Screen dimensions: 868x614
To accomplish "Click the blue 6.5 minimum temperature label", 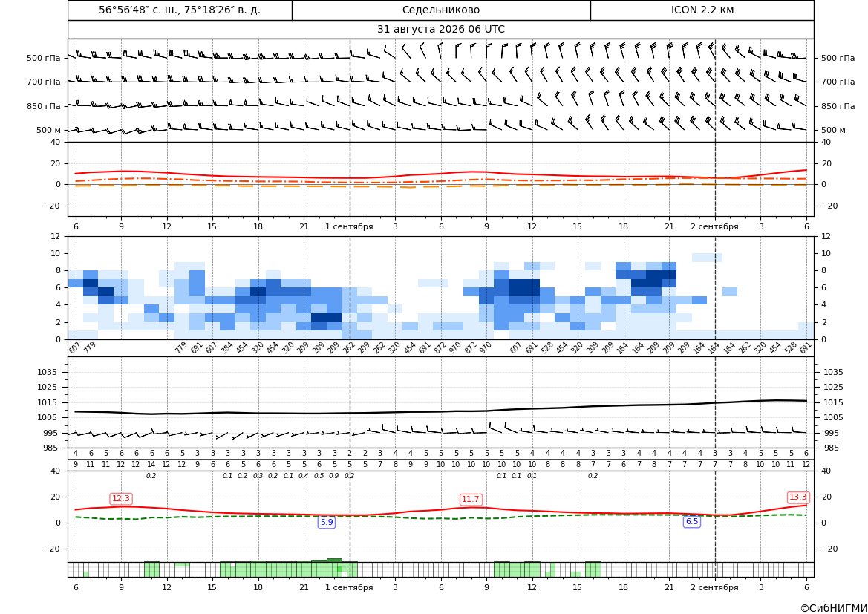I will click(692, 521).
